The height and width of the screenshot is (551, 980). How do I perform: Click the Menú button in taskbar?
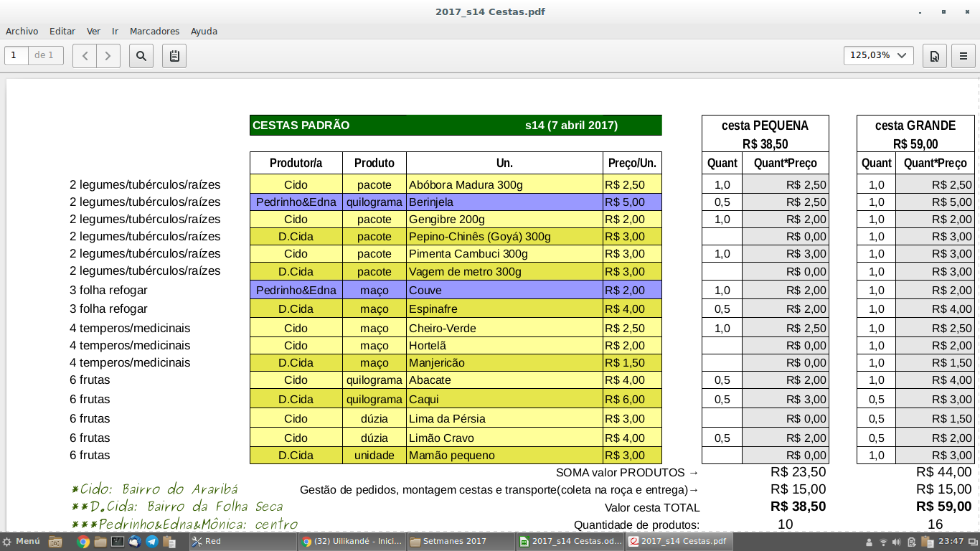click(x=22, y=542)
